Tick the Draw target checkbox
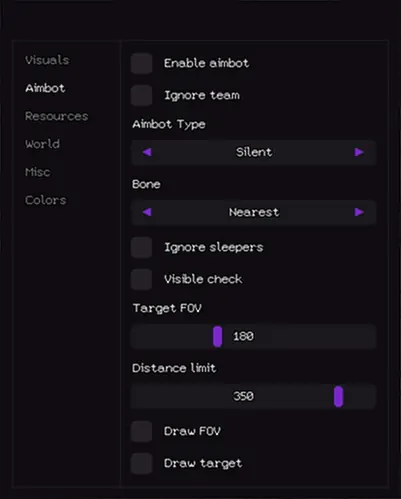Viewport: 401px width, 499px height. coord(142,463)
